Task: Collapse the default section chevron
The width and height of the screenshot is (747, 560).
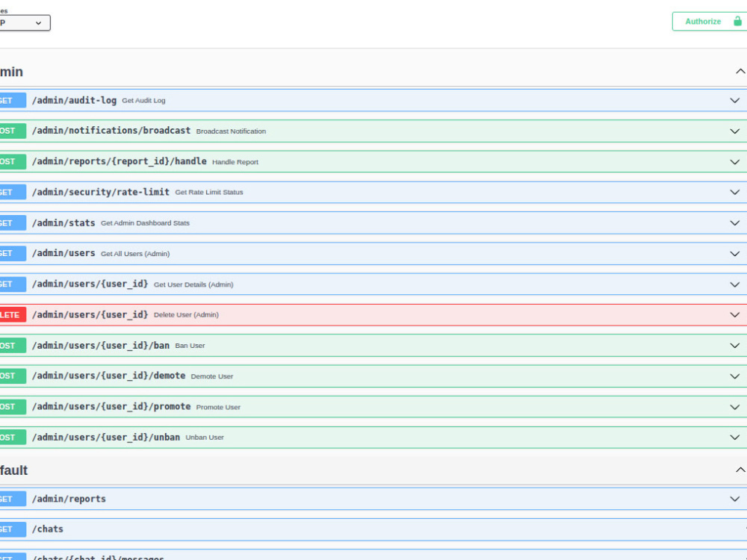Action: coord(740,470)
